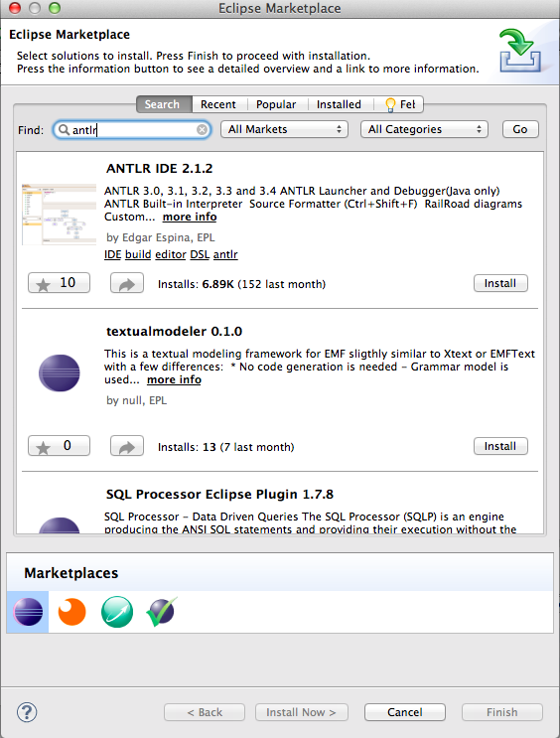Viewport: 560px width, 738px height.
Task: Click the Back button
Action: [205, 712]
